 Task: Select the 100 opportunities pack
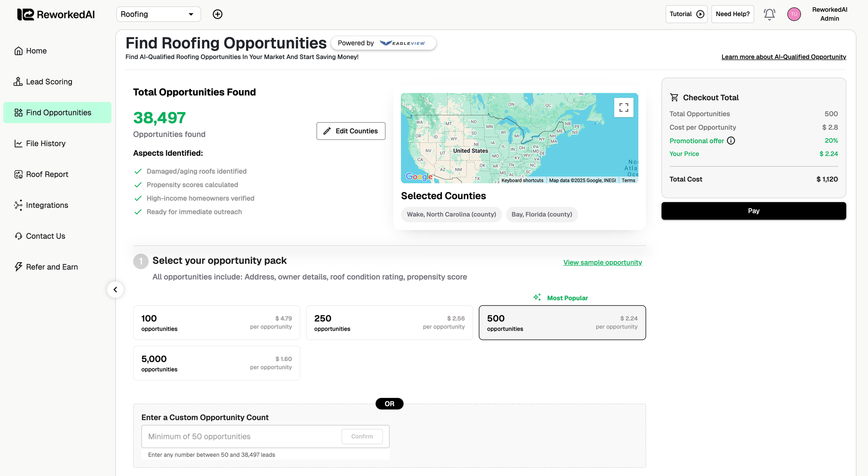216,322
